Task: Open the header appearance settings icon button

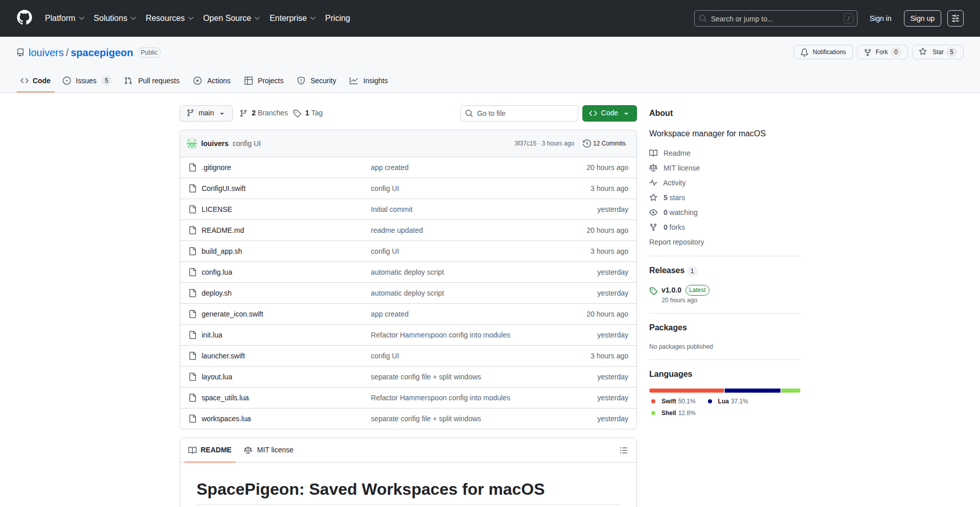Action: click(955, 18)
